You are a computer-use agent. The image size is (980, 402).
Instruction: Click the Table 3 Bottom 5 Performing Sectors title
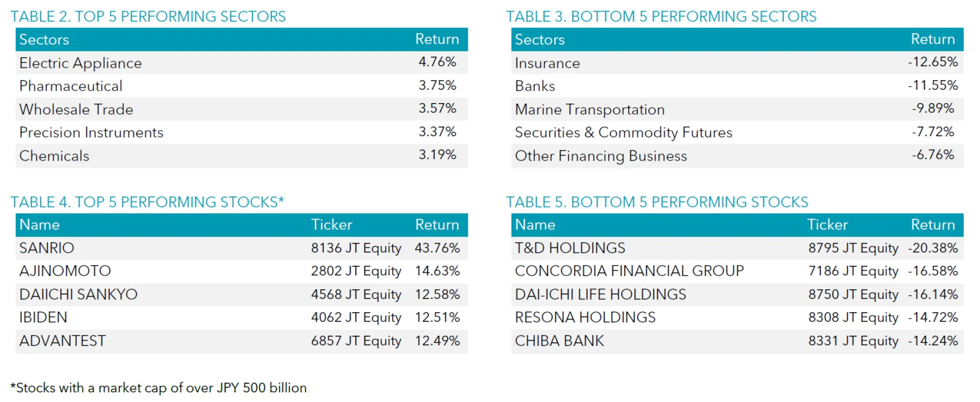661,16
